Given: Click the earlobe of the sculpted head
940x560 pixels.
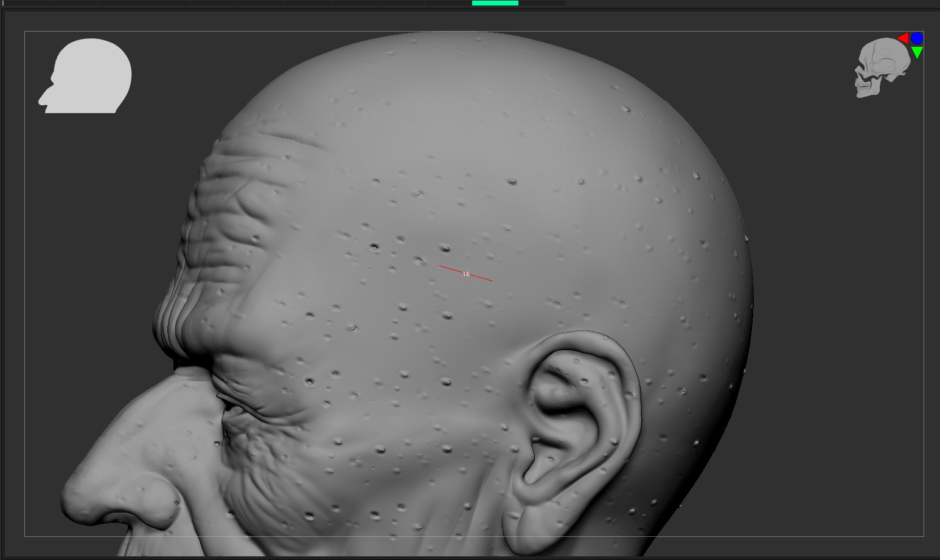Looking at the screenshot, I should 529,523.
